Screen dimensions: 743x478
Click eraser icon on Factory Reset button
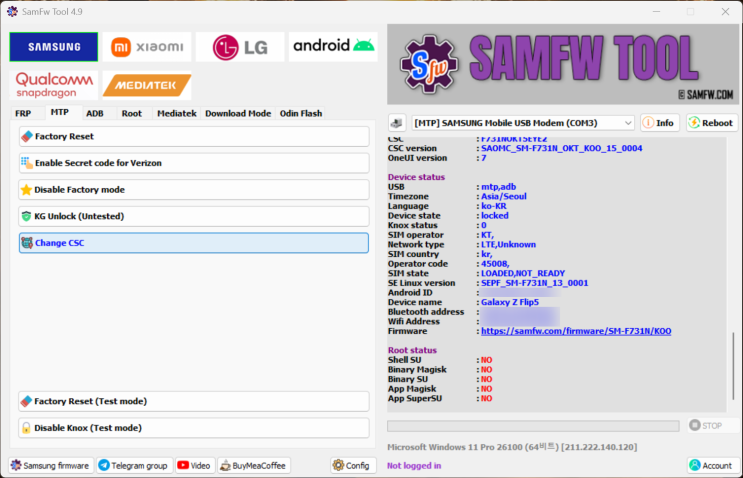[x=27, y=136]
